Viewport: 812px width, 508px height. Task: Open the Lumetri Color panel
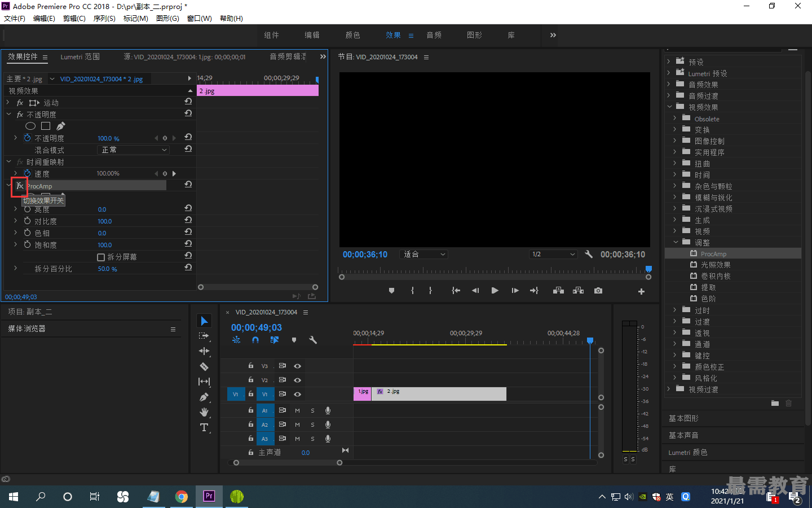[688, 452]
